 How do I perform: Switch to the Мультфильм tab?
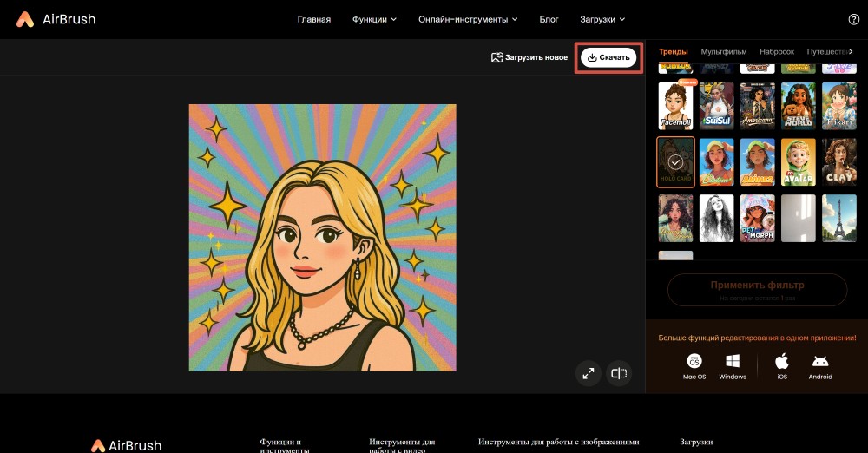coord(723,52)
